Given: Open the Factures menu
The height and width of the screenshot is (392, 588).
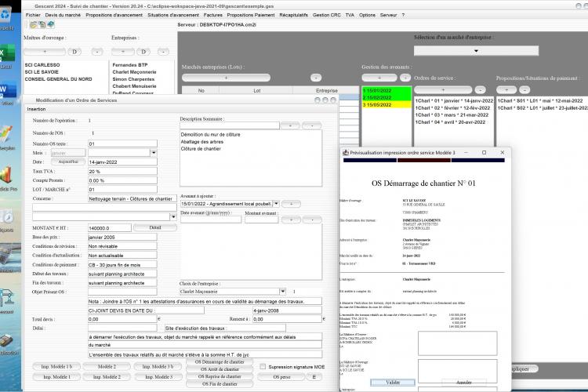Looking at the screenshot, I should click(213, 15).
